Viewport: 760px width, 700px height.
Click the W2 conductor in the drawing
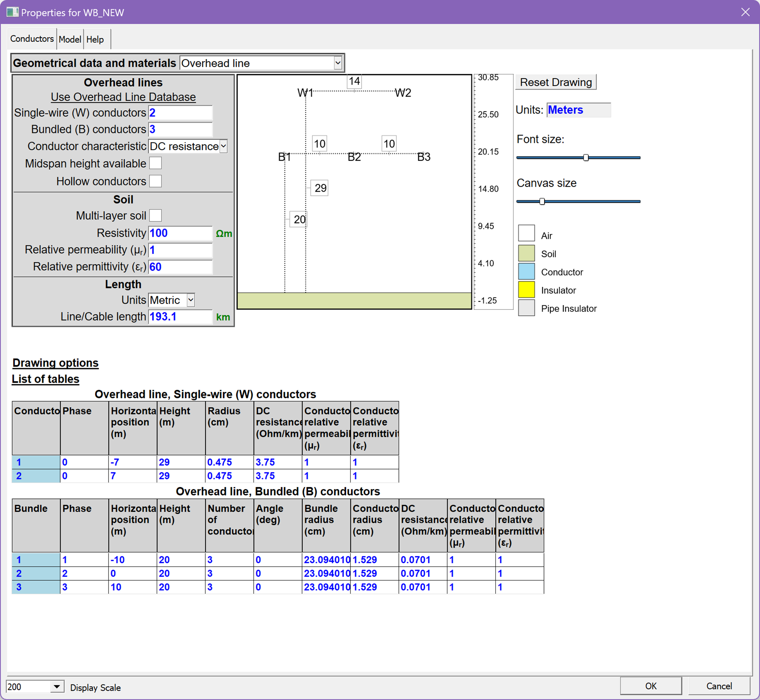402,93
